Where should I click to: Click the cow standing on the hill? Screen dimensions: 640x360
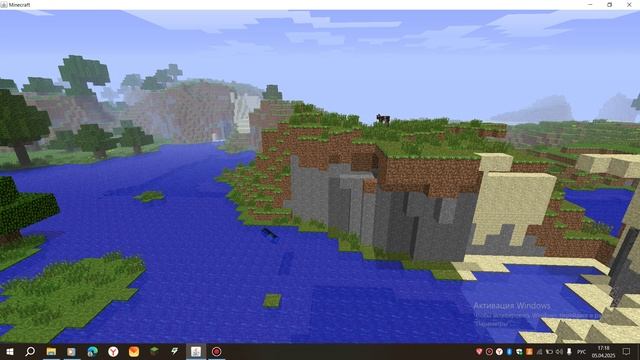point(383,119)
